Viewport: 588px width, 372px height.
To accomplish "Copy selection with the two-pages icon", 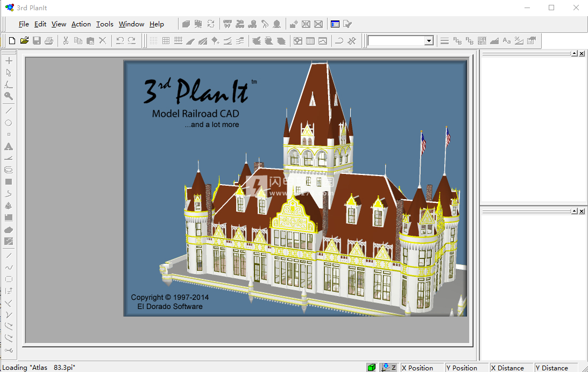I will (78, 40).
